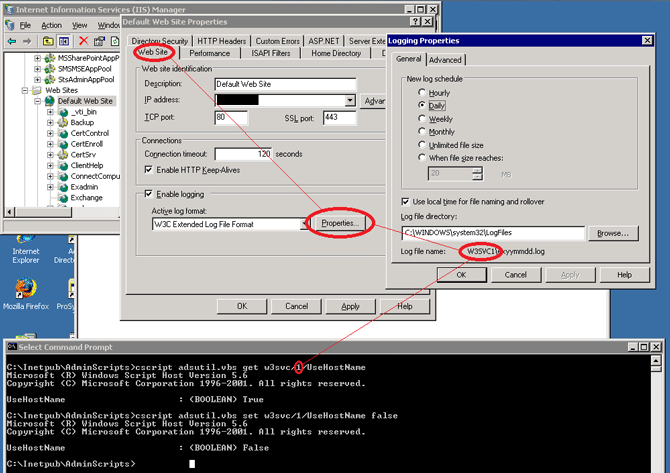Click the file size MB spinner control

coord(477,173)
